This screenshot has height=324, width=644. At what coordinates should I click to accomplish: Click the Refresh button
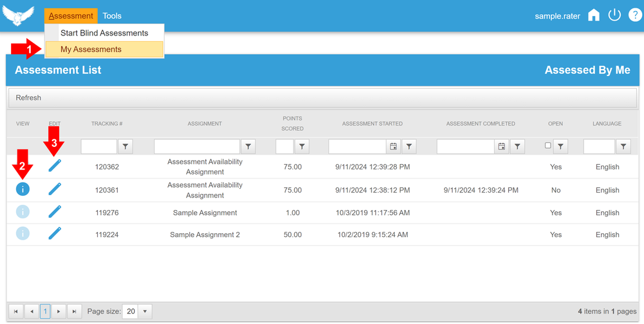(x=28, y=98)
